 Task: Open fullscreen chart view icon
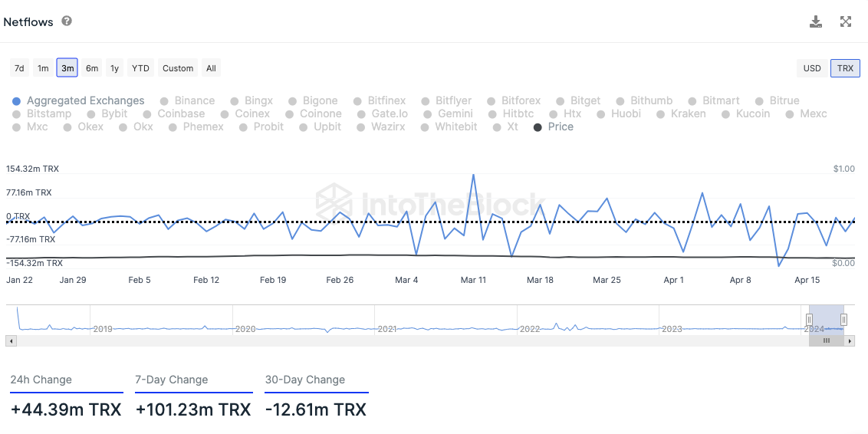[x=845, y=21]
